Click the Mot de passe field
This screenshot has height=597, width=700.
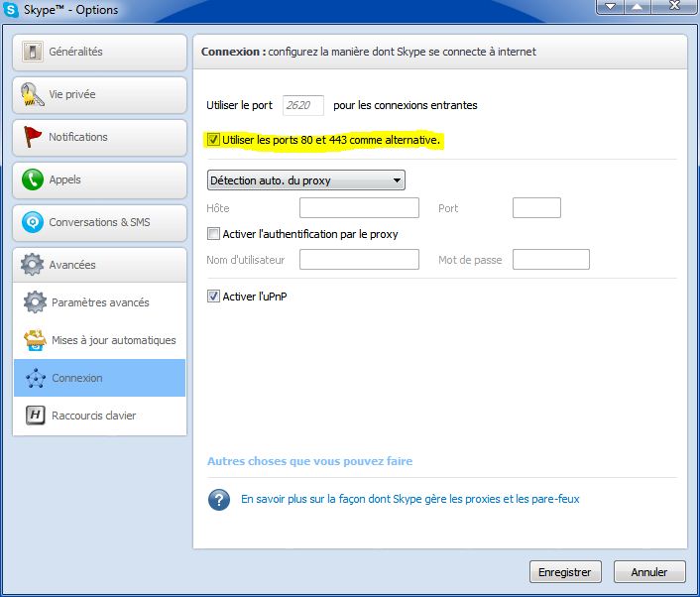pyautogui.click(x=551, y=260)
